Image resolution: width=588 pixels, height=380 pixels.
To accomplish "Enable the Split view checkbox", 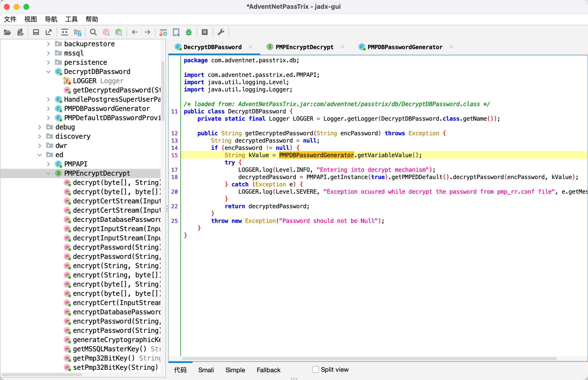I will (315, 369).
